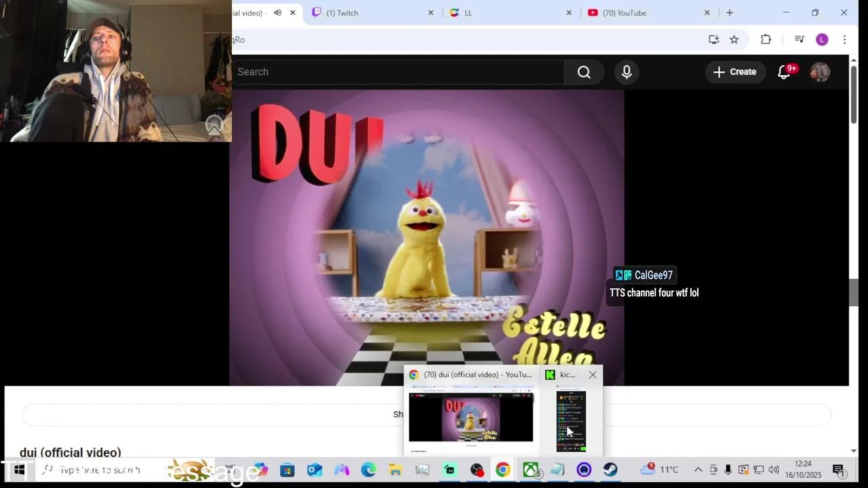This screenshot has height=488, width=868.
Task: Click the YouTube search magnifier button
Action: [x=584, y=72]
